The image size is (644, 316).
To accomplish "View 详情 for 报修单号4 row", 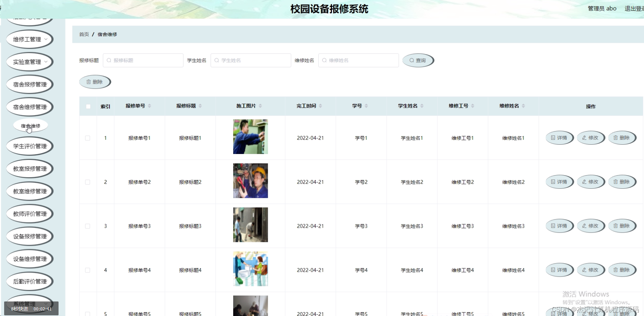I will [x=559, y=270].
